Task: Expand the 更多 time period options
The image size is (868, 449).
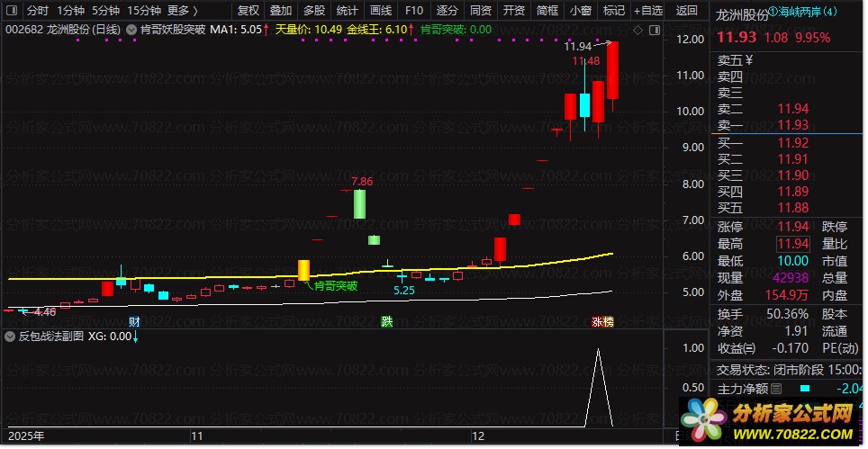Action: coord(183,11)
